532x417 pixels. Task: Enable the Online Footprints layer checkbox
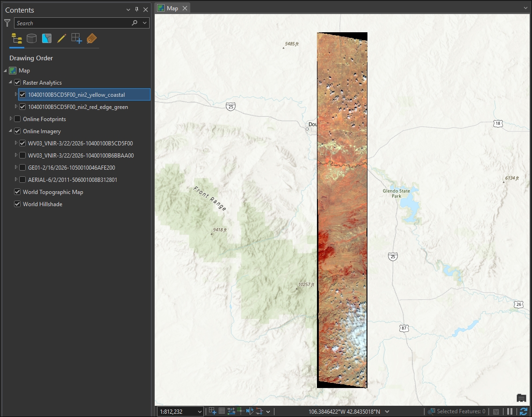tap(17, 119)
